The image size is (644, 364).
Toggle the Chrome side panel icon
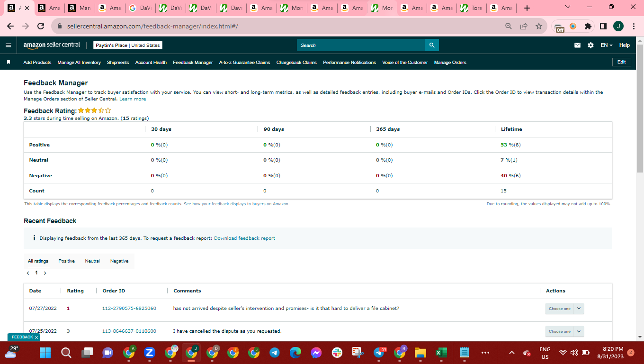point(603,26)
